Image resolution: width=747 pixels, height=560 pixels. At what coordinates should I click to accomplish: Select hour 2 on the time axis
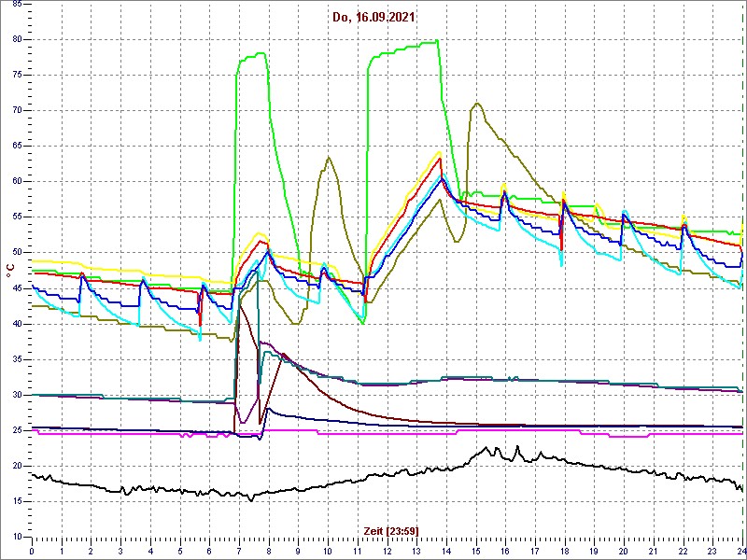[x=91, y=550]
